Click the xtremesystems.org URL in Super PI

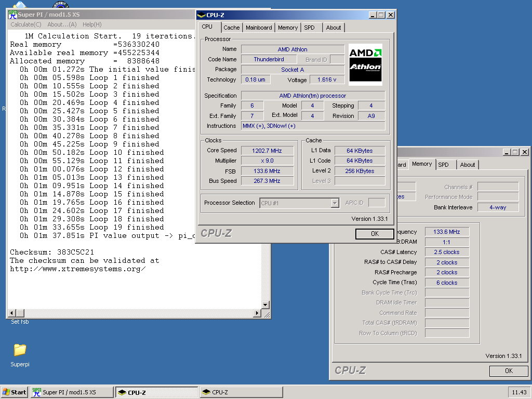[78, 269]
